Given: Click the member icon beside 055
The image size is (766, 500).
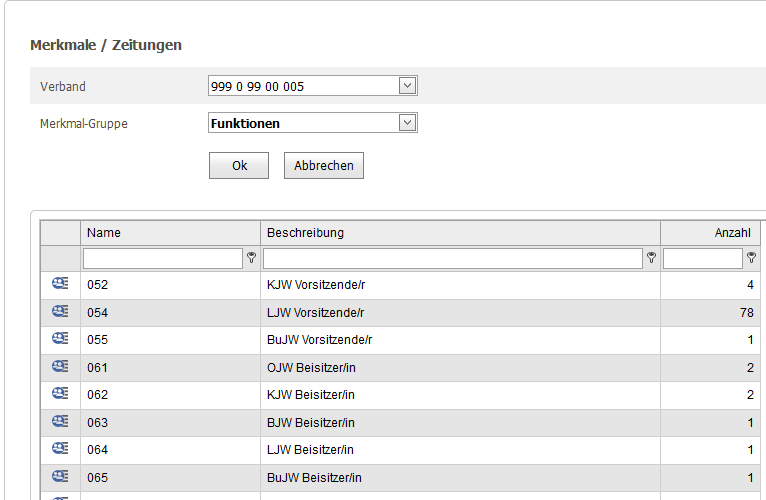Looking at the screenshot, I should coord(60,338).
